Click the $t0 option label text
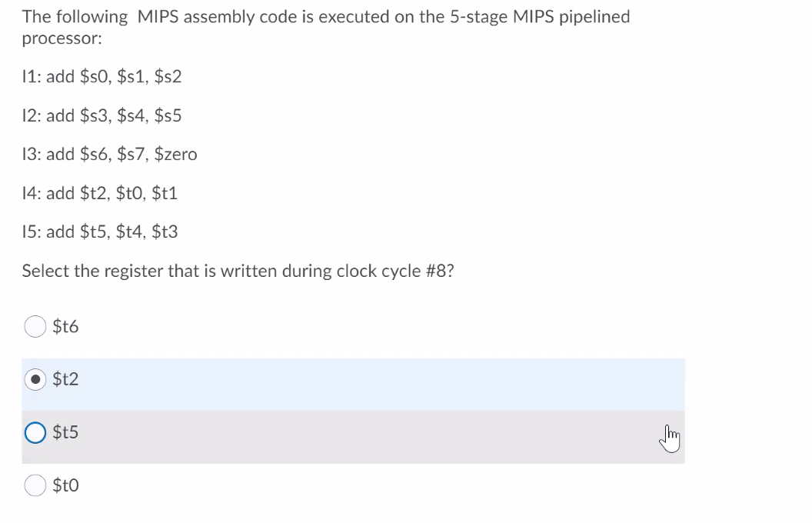 64,485
